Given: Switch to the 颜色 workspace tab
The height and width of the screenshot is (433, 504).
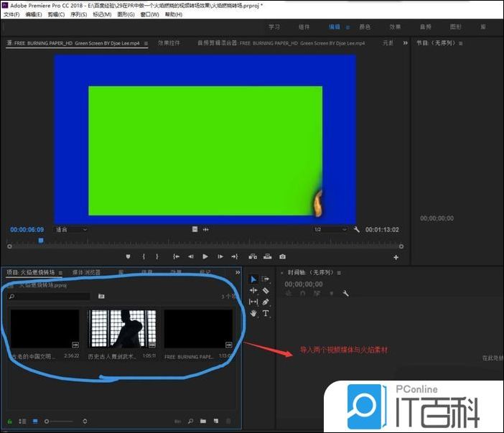Looking at the screenshot, I should click(x=365, y=27).
